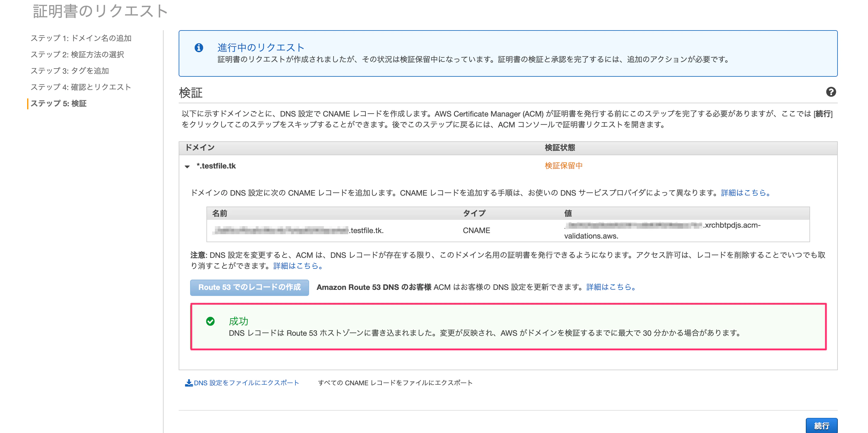Click Amazon Route 53 DNS のお客様 bold text
The image size is (868, 433).
pos(374,287)
